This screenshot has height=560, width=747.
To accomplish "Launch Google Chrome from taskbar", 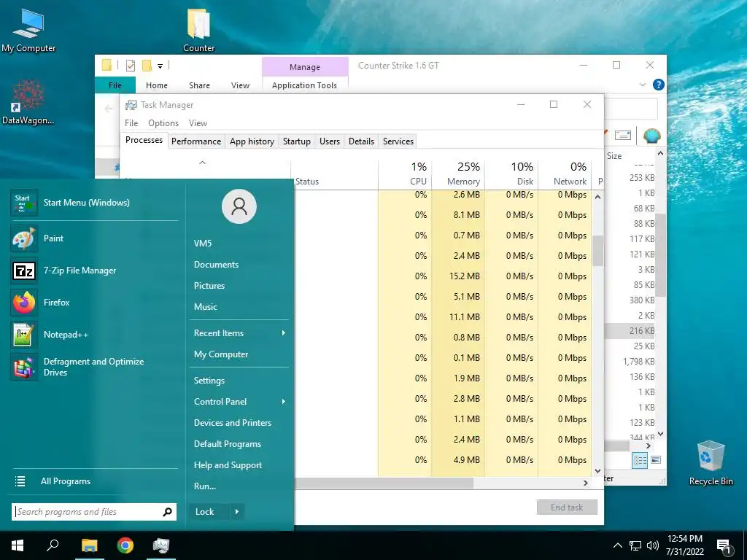I will pyautogui.click(x=125, y=545).
